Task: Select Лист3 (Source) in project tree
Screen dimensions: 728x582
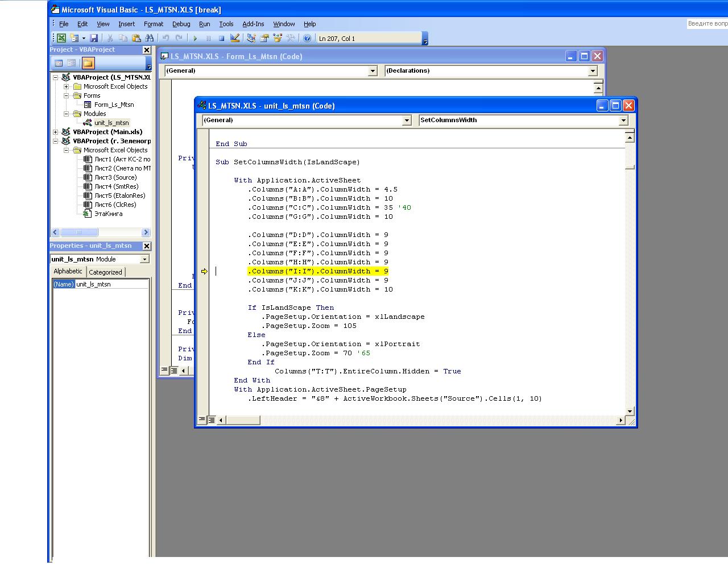Action: tap(115, 177)
